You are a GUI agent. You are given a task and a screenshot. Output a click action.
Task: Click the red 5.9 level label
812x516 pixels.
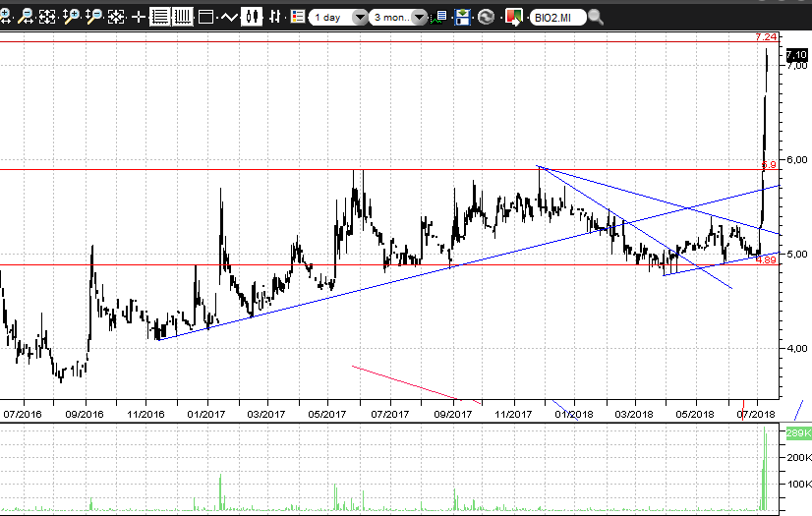click(769, 164)
